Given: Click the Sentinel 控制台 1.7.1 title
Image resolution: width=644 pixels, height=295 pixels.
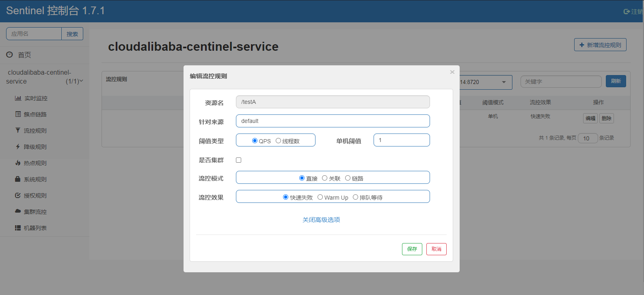Looking at the screenshot, I should tap(56, 11).
